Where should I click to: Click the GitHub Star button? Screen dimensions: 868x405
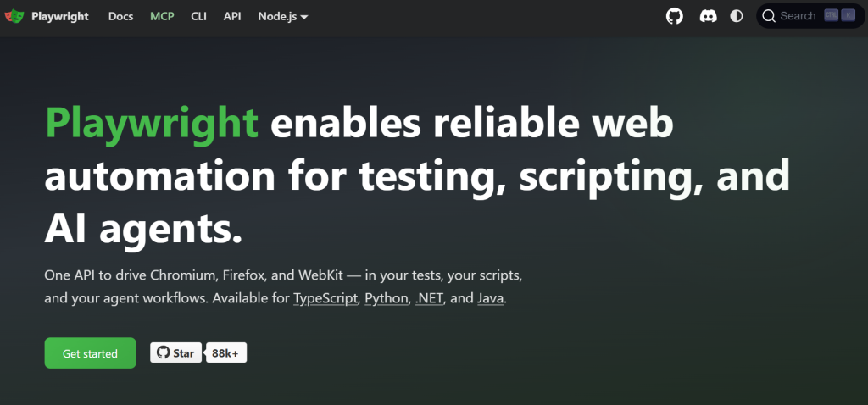tap(176, 353)
